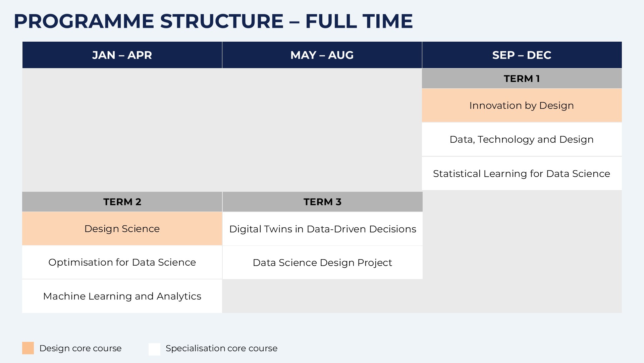Click the orange Design core course swatch
Image resolution: width=644 pixels, height=363 pixels.
(x=28, y=348)
